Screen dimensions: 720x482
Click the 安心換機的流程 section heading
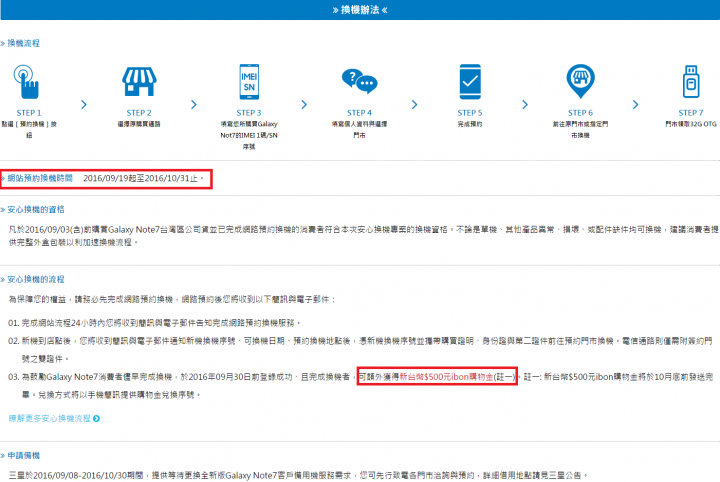[36, 279]
